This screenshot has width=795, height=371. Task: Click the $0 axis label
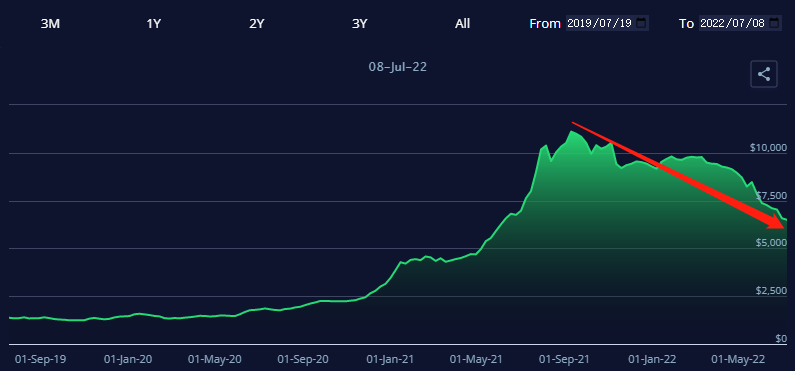781,338
